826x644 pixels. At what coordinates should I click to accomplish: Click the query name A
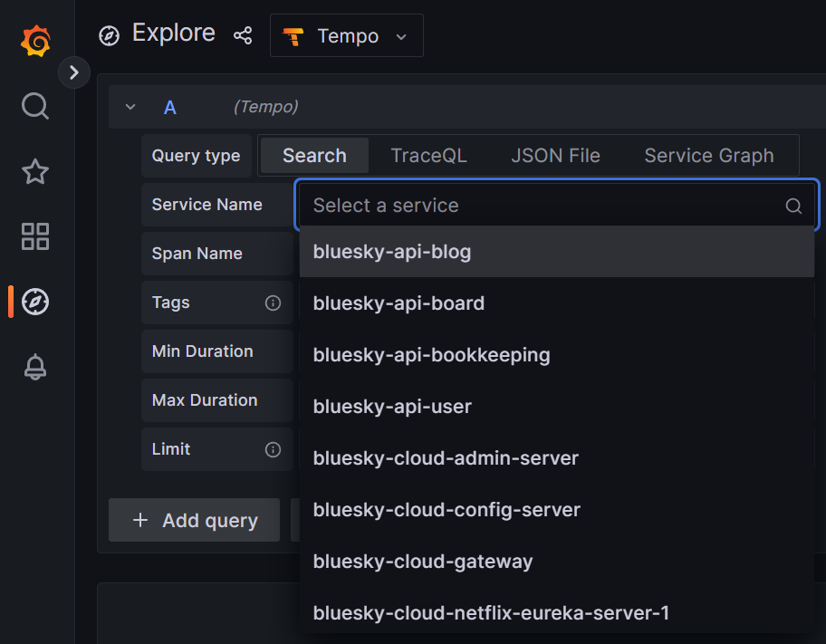(x=169, y=108)
